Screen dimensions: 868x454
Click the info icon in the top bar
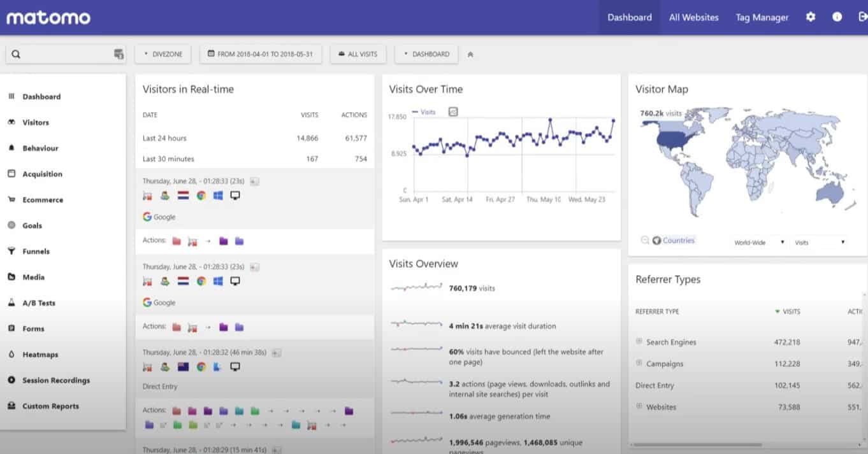coord(837,17)
